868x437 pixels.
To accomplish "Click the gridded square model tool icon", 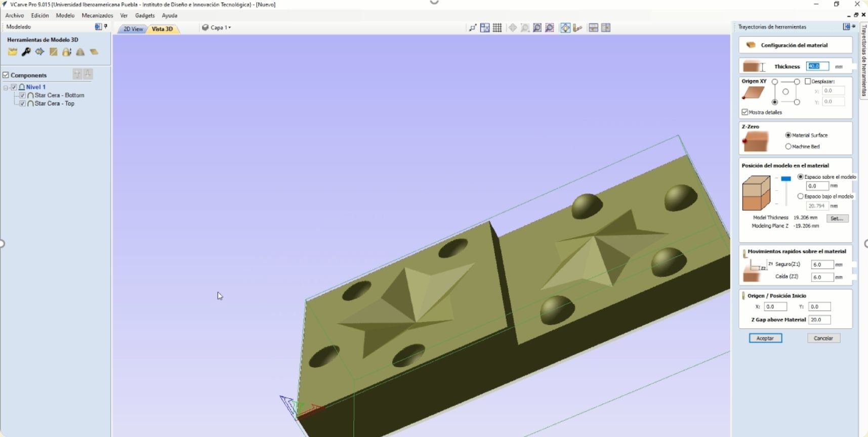I will click(x=53, y=52).
